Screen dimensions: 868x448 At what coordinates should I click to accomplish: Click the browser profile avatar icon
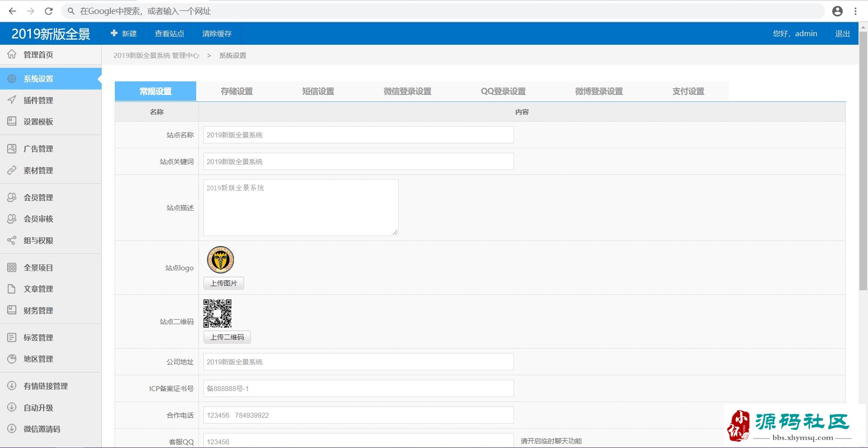point(837,11)
